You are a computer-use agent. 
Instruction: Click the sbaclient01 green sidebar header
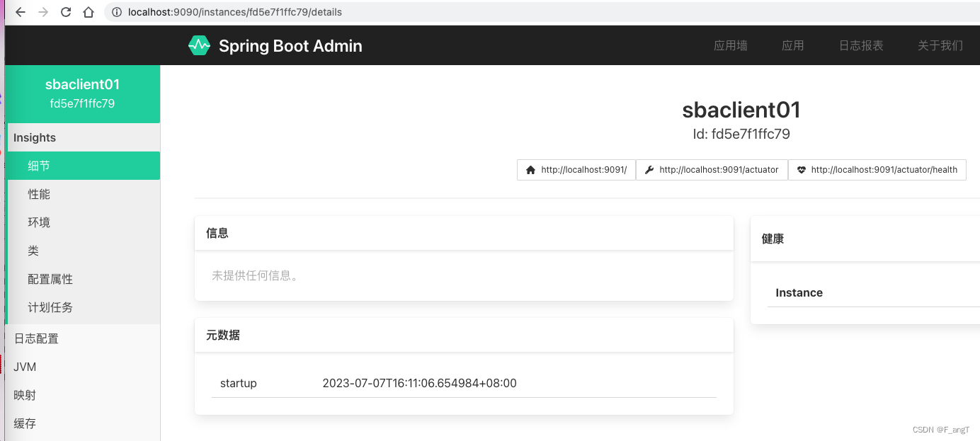(x=83, y=93)
